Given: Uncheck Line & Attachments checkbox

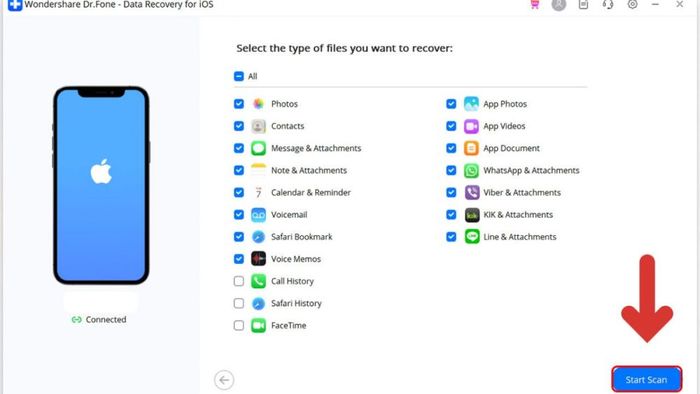Looking at the screenshot, I should pos(451,237).
